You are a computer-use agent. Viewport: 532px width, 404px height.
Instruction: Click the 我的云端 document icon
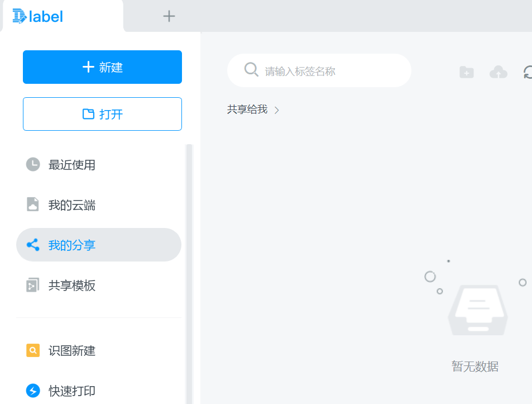33,205
